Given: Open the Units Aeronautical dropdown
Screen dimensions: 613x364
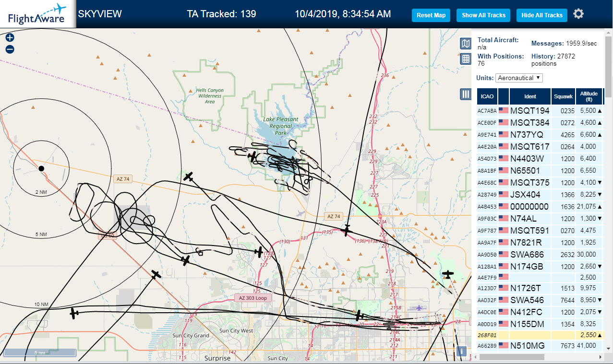Looking at the screenshot, I should pyautogui.click(x=519, y=78).
